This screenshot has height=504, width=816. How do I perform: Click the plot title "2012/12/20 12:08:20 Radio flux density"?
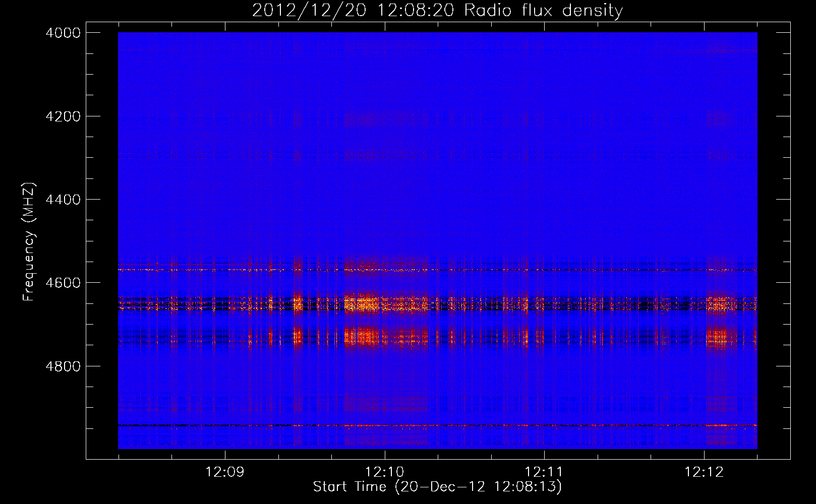click(437, 10)
